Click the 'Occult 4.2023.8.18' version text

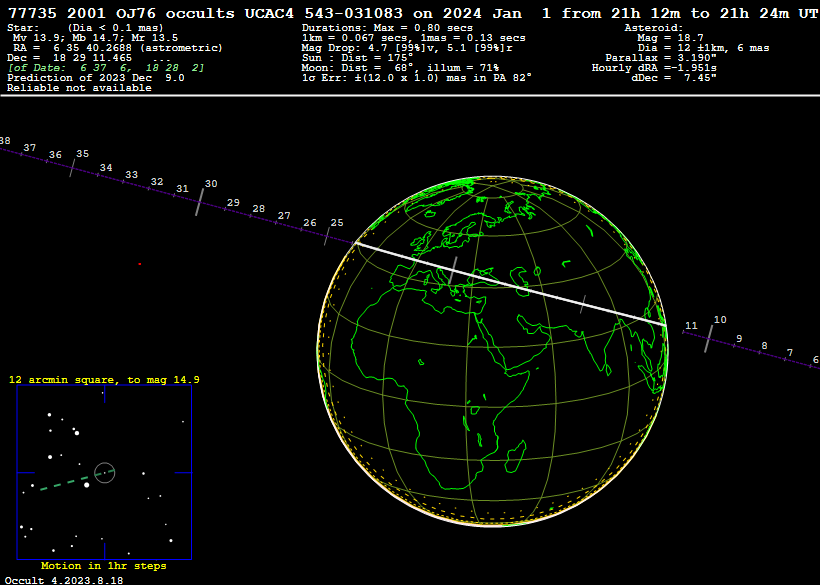64,580
